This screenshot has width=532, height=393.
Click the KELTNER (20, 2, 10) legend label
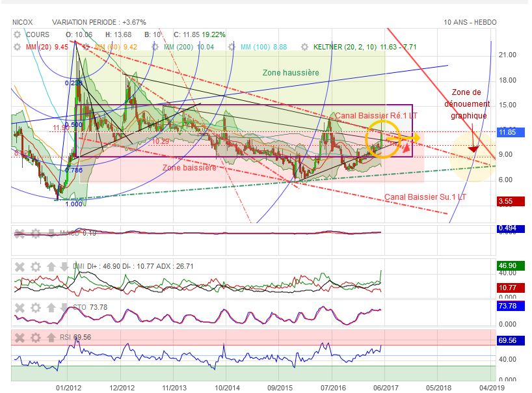tap(365, 47)
